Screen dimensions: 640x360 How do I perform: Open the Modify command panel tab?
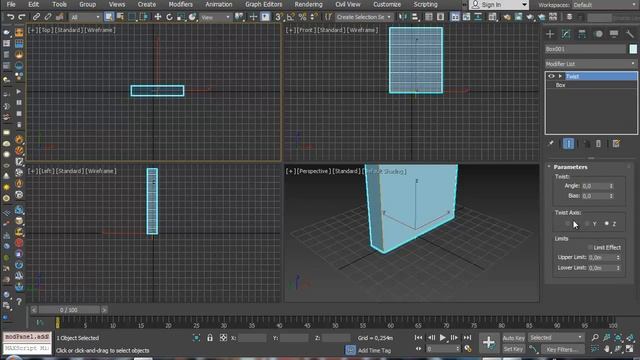pos(566,34)
